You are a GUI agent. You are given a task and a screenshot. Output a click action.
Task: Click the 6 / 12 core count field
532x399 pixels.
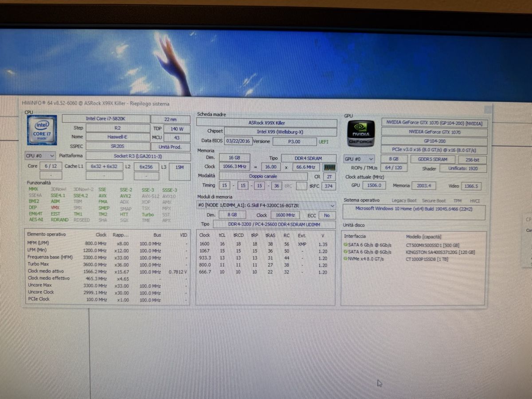pyautogui.click(x=51, y=166)
